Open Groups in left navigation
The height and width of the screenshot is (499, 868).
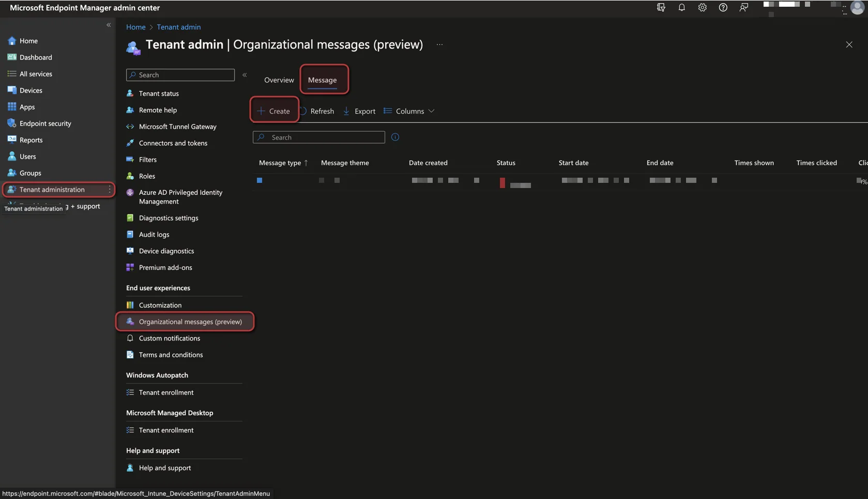(30, 173)
